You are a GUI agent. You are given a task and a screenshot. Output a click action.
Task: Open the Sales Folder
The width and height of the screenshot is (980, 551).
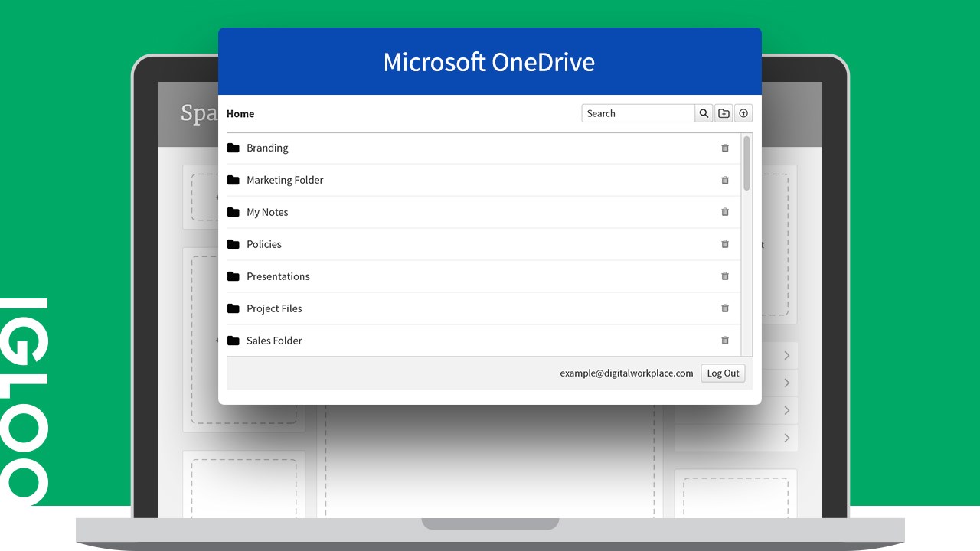pos(274,341)
